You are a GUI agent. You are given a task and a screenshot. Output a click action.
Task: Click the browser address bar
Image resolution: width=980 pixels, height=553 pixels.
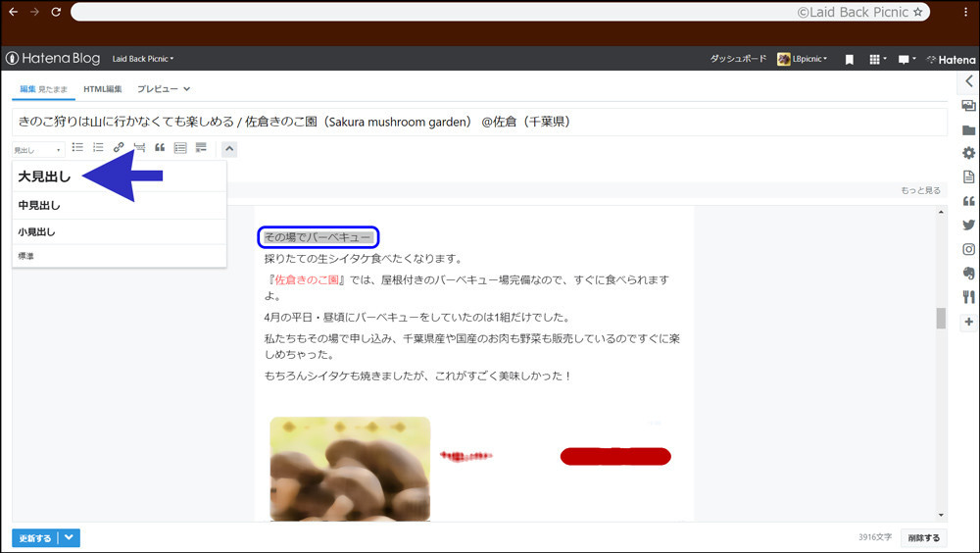tap(500, 12)
